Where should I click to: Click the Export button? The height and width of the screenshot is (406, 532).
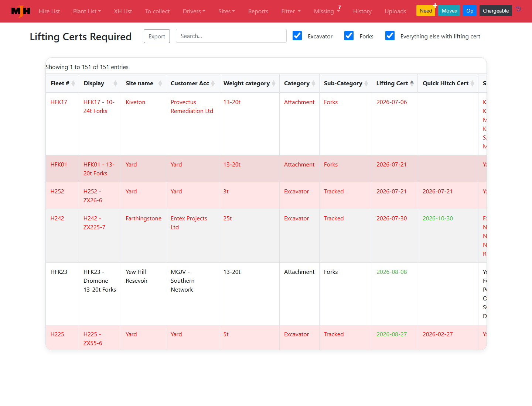pyautogui.click(x=157, y=36)
